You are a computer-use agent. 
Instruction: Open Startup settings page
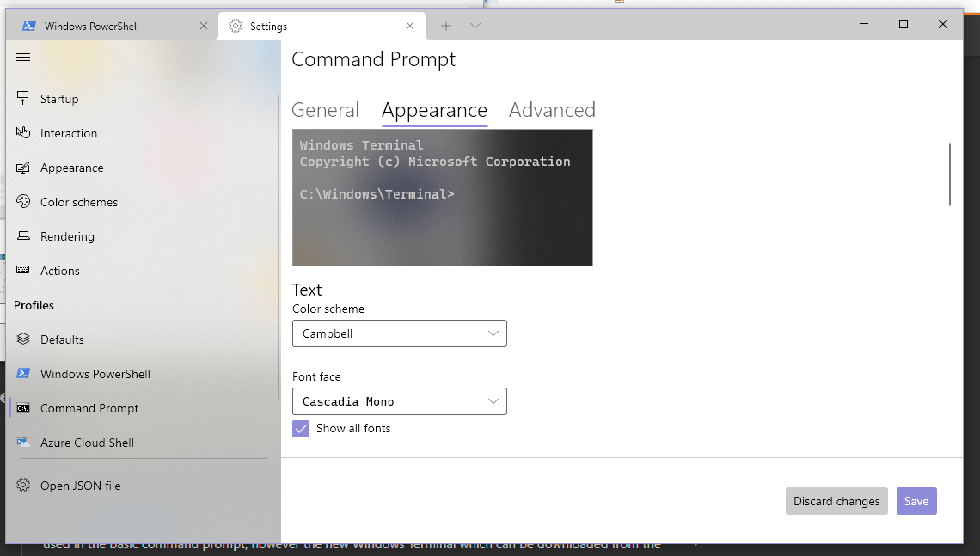click(143, 99)
